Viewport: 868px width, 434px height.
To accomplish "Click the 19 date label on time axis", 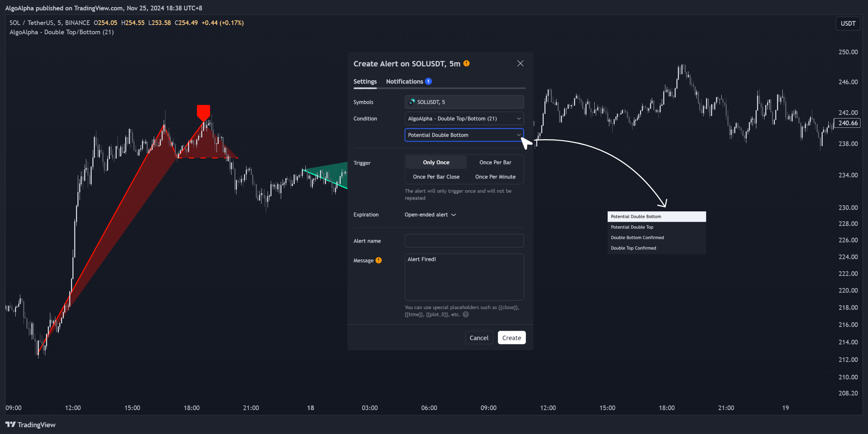I will tap(785, 408).
